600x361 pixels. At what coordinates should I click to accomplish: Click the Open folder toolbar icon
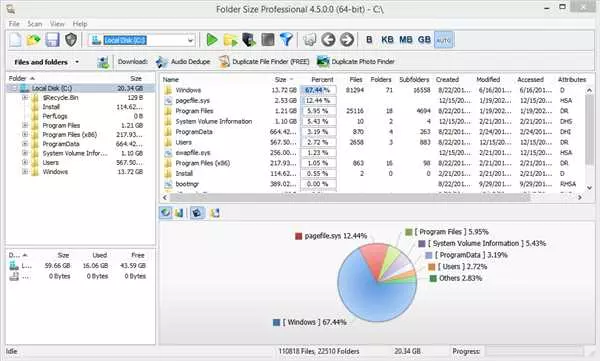point(34,40)
